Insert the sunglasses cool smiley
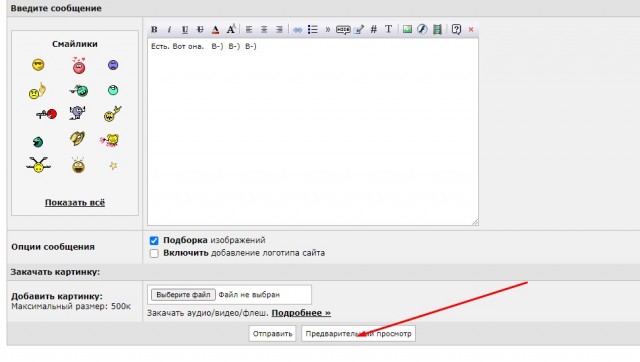Viewport: 640px width, 362px height. pos(38,64)
